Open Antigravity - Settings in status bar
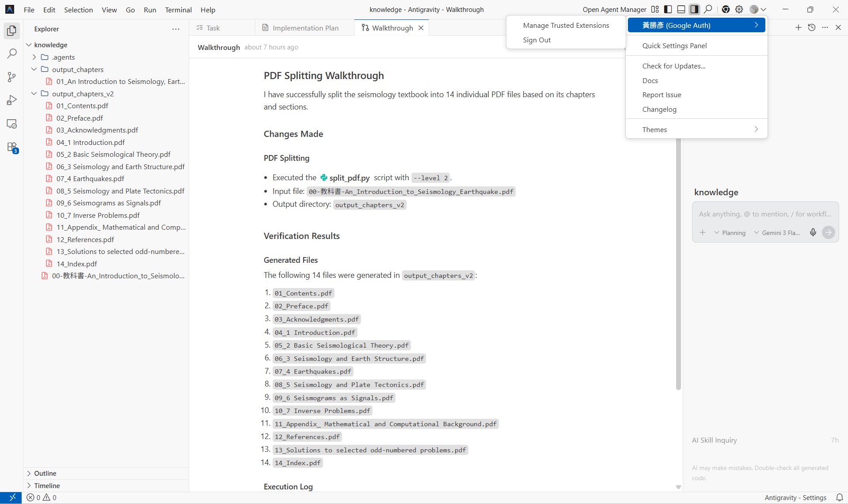 (795, 498)
